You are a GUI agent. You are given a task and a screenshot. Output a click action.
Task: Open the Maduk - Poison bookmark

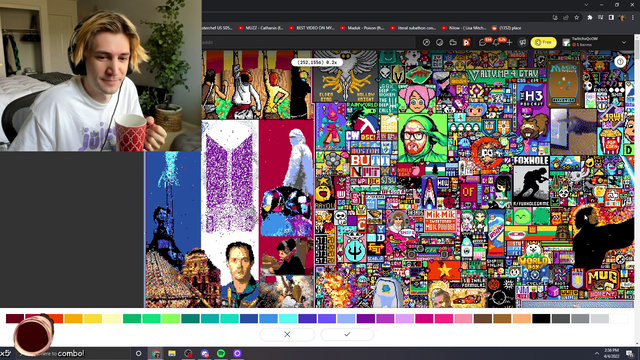[x=362, y=28]
